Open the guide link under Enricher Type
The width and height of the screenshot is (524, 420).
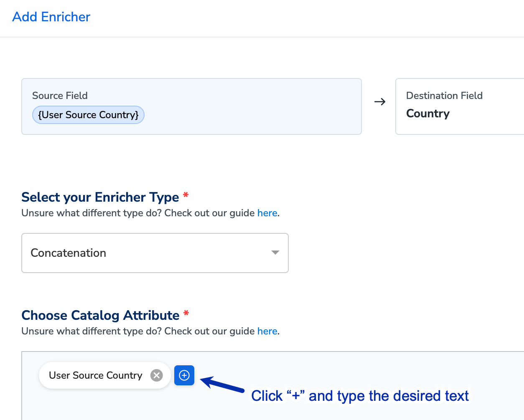267,213
